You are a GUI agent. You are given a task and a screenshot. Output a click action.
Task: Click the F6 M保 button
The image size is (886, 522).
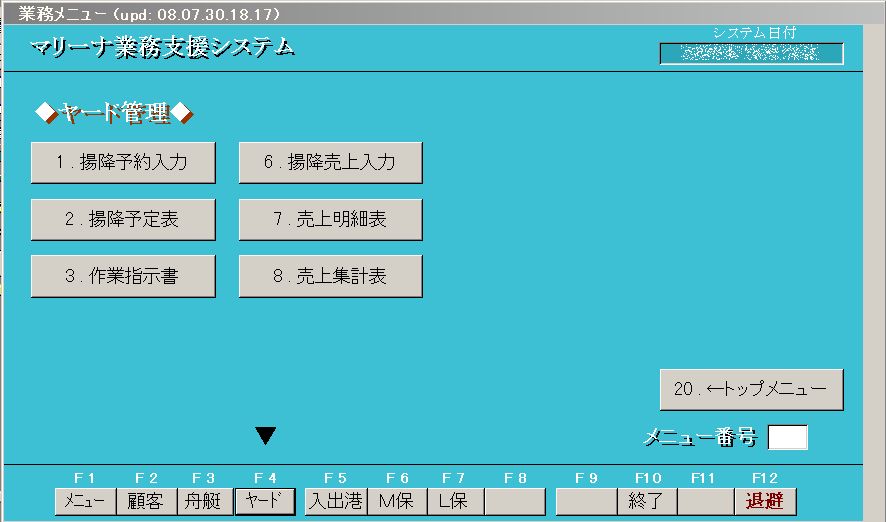(397, 501)
